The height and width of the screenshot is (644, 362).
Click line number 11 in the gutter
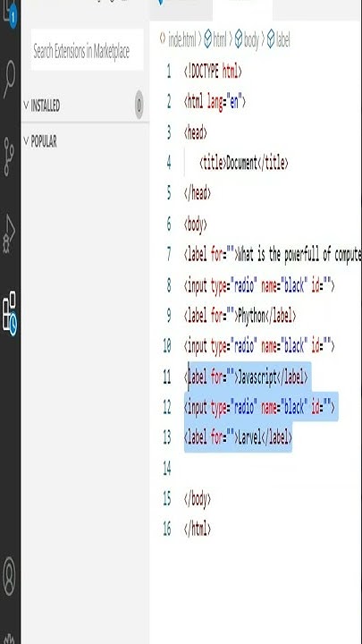click(166, 377)
